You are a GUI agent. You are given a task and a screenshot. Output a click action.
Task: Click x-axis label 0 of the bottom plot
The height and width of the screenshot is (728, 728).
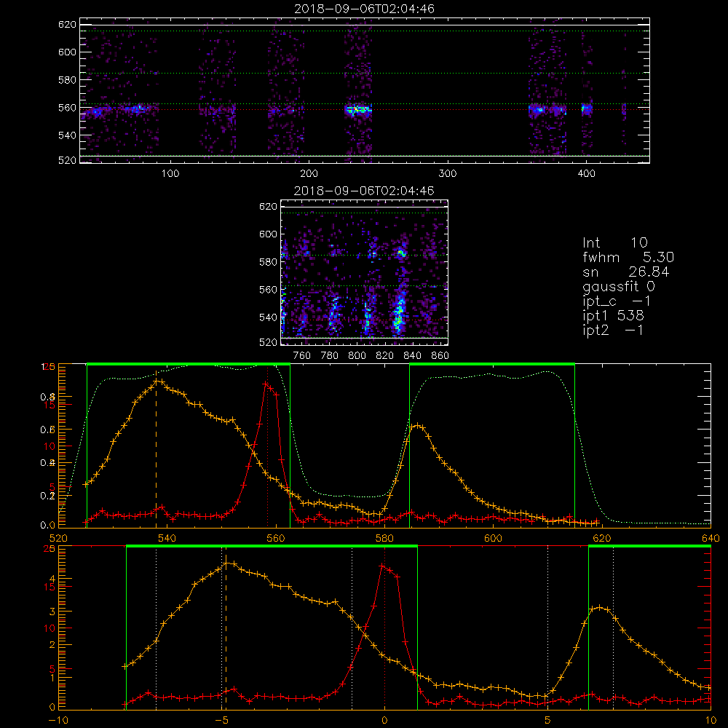click(384, 720)
